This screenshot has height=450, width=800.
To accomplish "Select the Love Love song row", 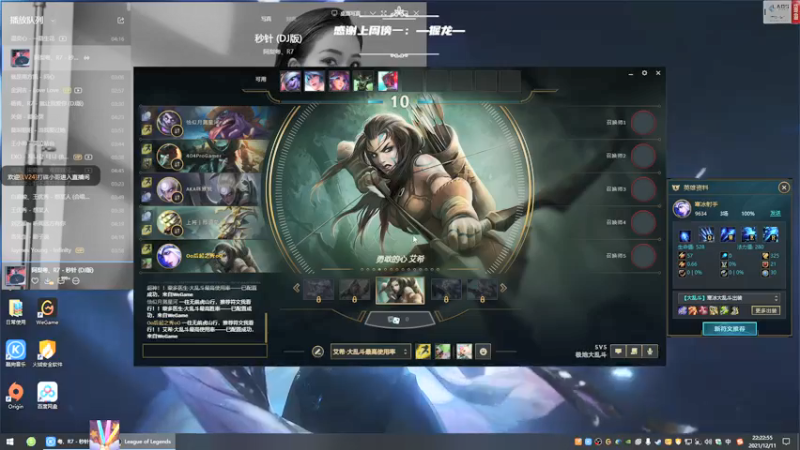I will [x=67, y=90].
